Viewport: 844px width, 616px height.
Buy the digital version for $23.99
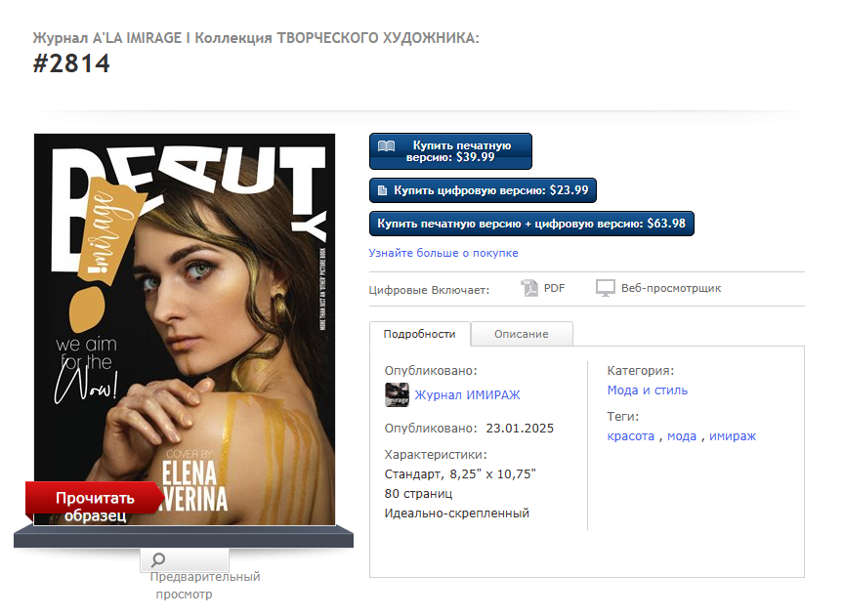(483, 190)
